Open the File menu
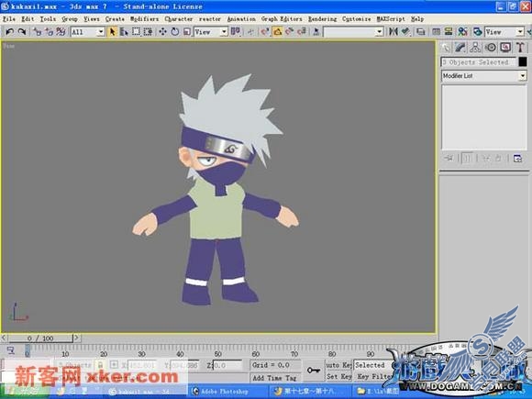Image resolution: width=532 pixels, height=399 pixels. (9, 19)
